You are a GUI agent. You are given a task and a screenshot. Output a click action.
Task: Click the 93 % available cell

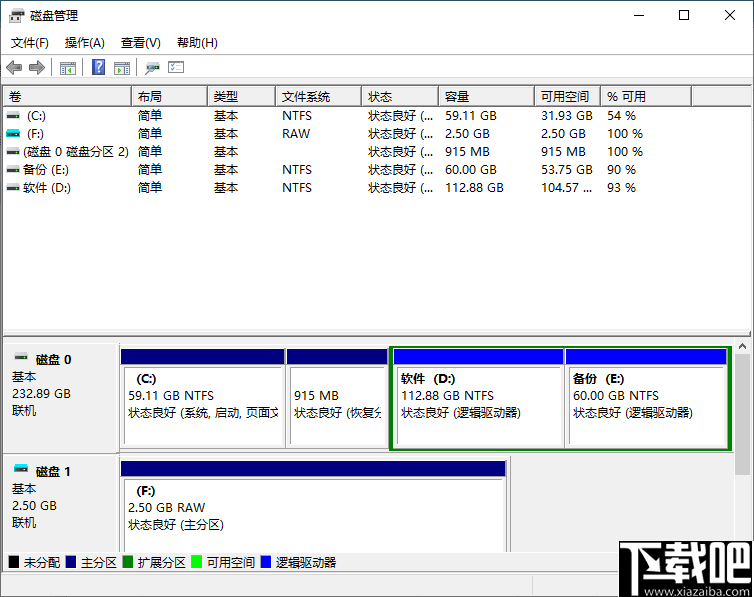click(621, 188)
